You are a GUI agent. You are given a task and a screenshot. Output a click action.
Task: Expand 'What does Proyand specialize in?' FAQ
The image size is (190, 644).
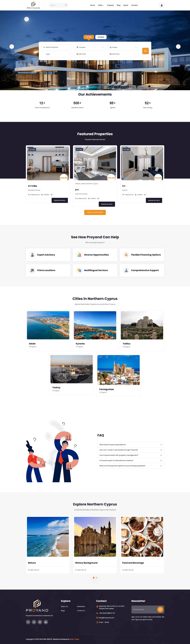[131, 445]
